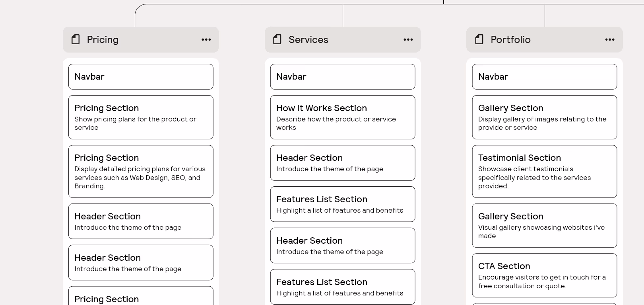Image resolution: width=644 pixels, height=305 pixels.
Task: Select the Portfolio page title
Action: click(510, 39)
